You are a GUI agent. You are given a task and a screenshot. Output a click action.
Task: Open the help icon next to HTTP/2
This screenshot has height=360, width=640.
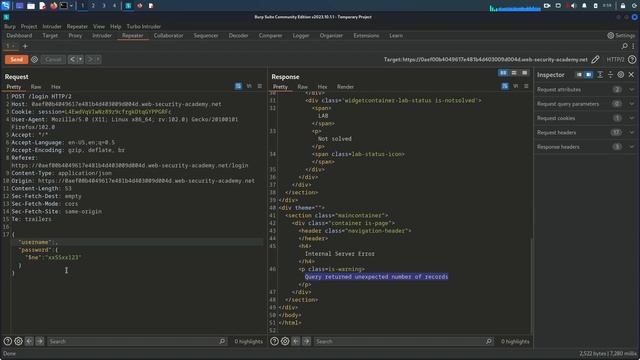(x=632, y=60)
